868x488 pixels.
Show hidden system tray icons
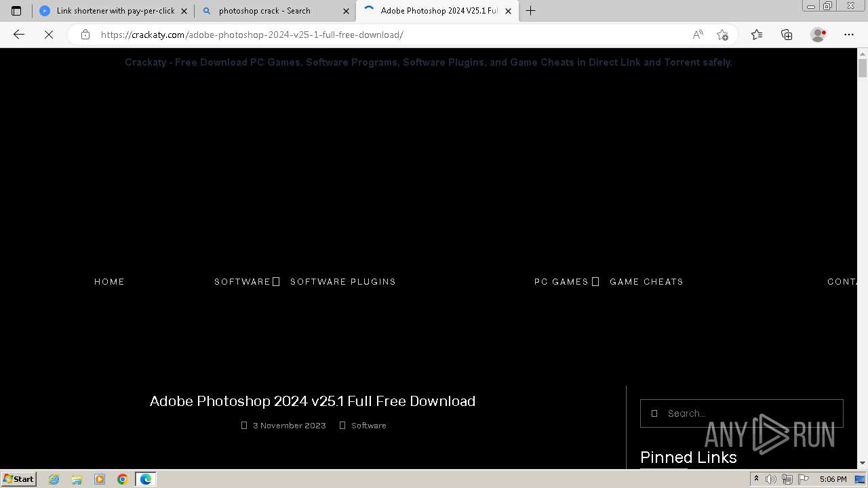756,479
